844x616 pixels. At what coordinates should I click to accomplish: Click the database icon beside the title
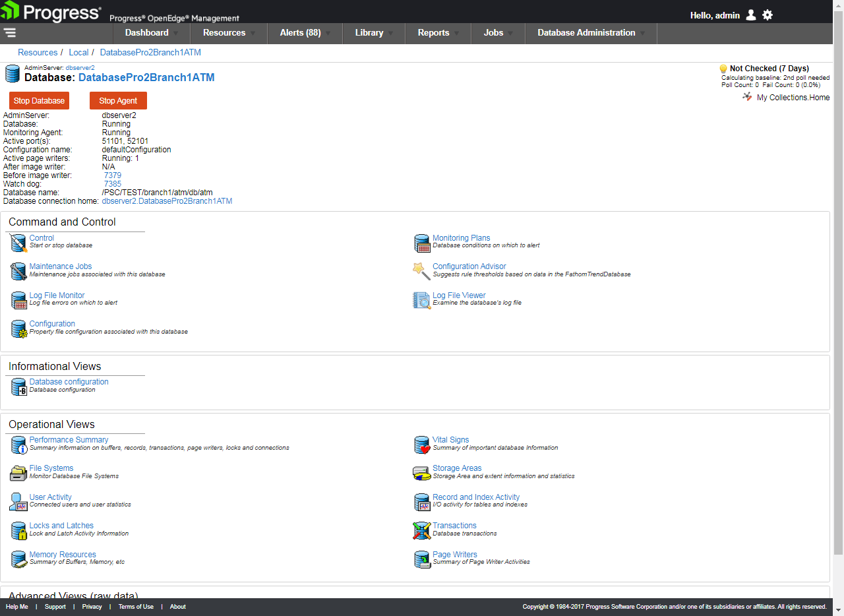(13, 73)
